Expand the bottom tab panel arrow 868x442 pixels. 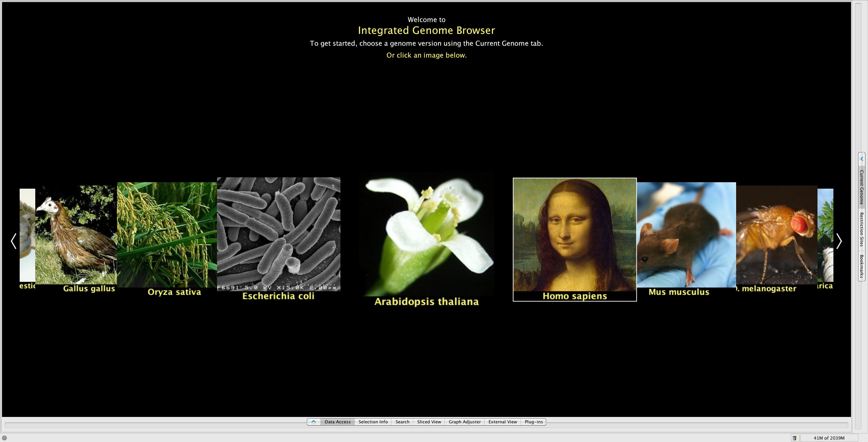(x=314, y=422)
